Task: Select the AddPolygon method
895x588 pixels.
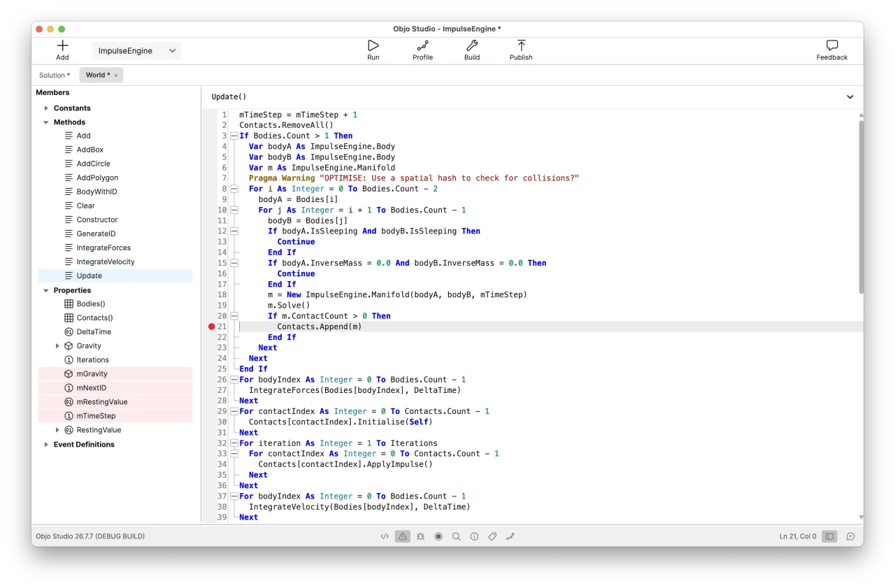Action: (115, 178)
